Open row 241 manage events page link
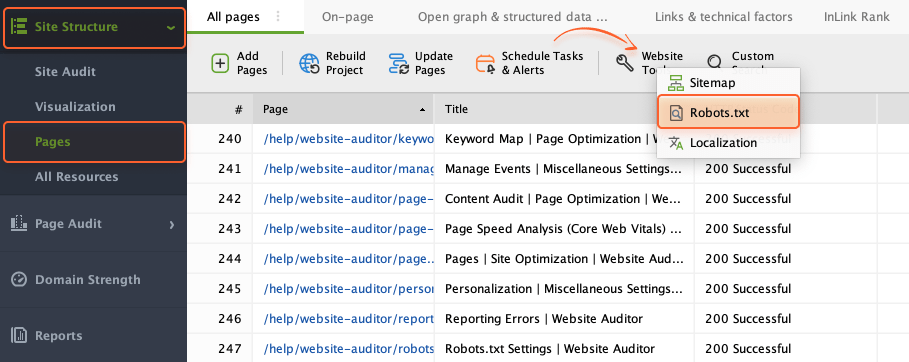Viewport: 909px width, 362px height. [348, 169]
